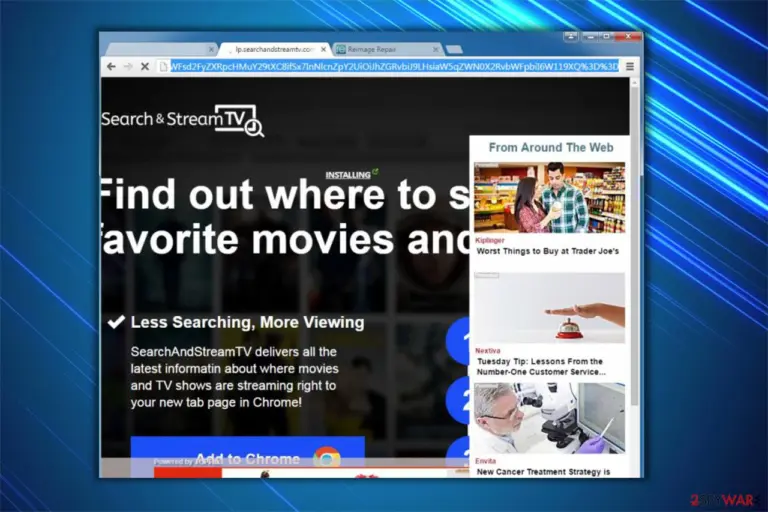Click the Less Searching, More Viewing heading

[x=247, y=322]
